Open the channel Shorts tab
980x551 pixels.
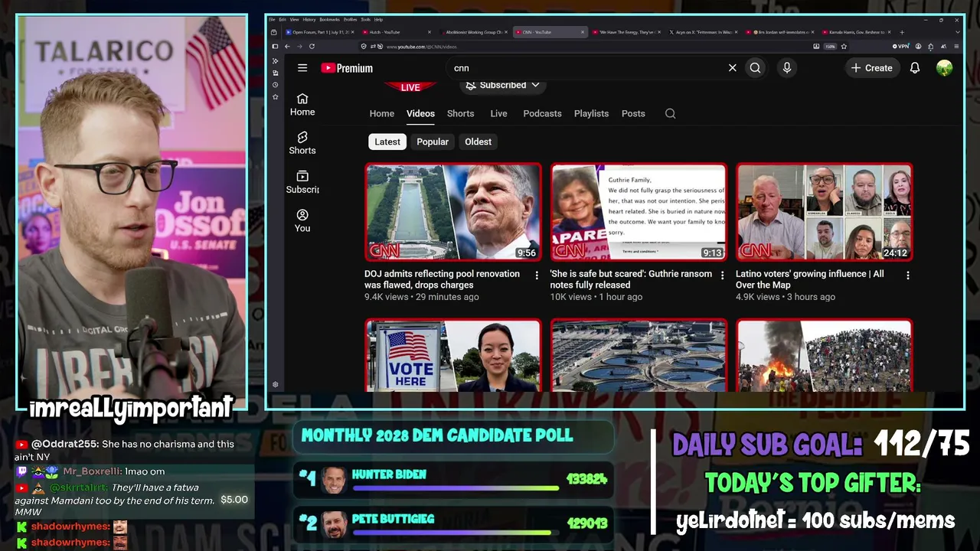[461, 113]
